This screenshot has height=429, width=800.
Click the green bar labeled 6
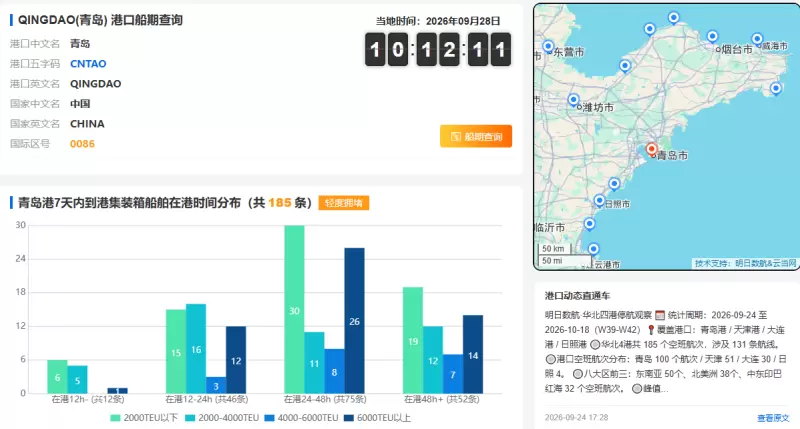(57, 376)
